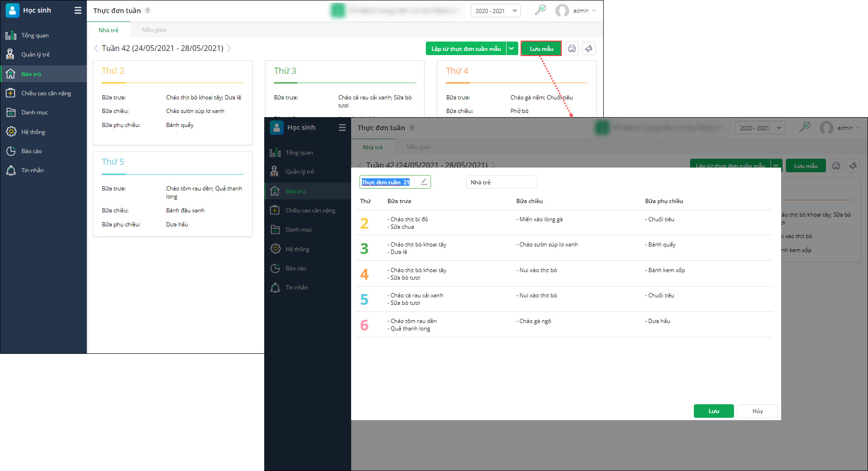Select the Nhà trẻ tab

coord(108,30)
